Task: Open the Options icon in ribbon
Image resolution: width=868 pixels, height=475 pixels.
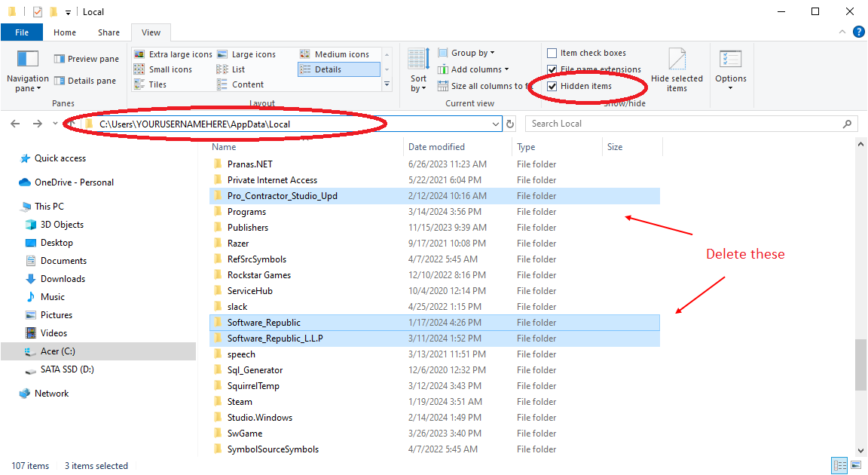Action: (730, 60)
